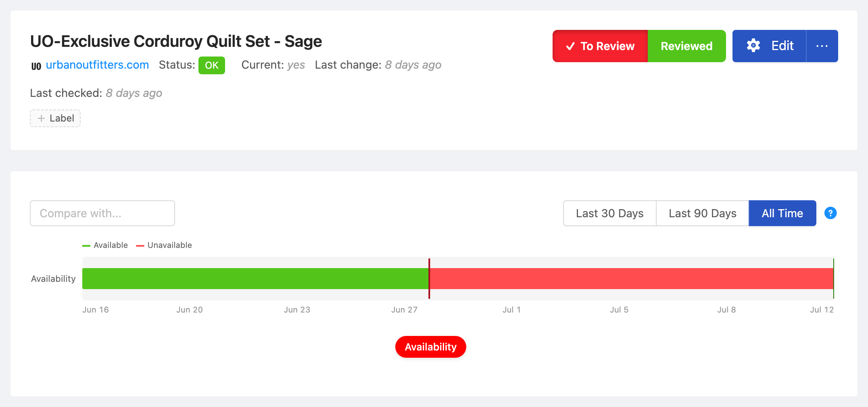Viewport: 868px width, 407px height.
Task: Click the gear icon on Edit button
Action: [x=753, y=46]
